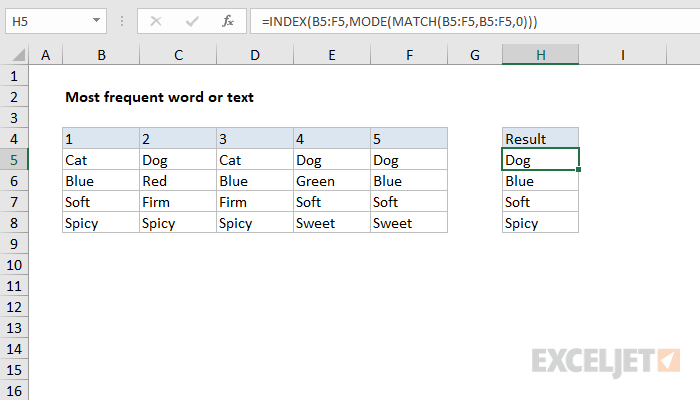Select column D header
The width and height of the screenshot is (700, 400).
pos(255,55)
